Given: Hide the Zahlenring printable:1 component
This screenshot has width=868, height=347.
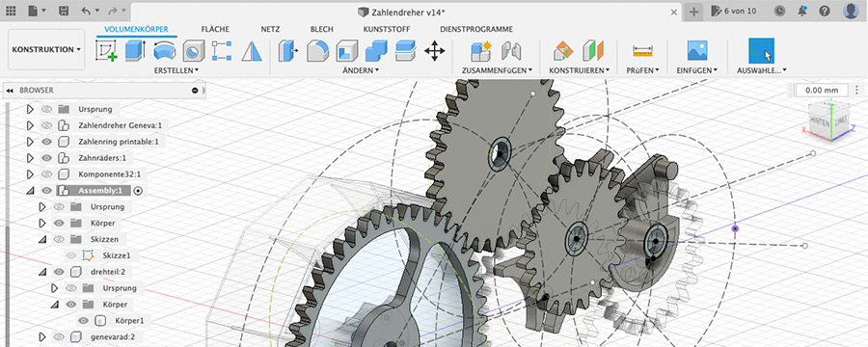Looking at the screenshot, I should 46,142.
